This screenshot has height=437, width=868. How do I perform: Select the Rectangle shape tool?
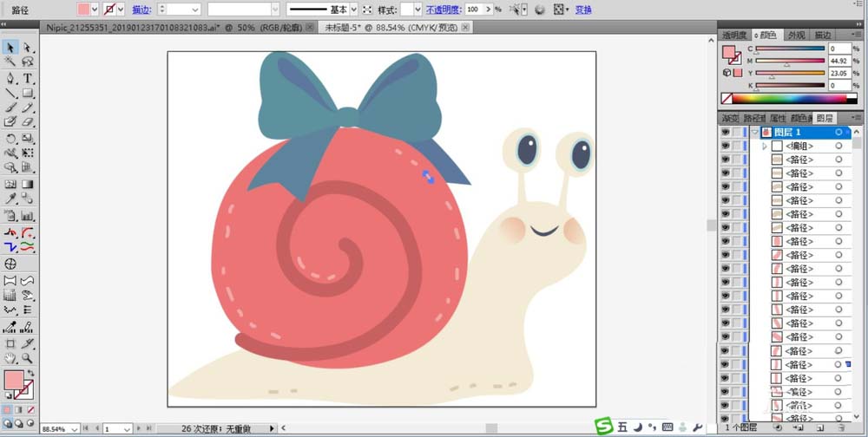(28, 93)
